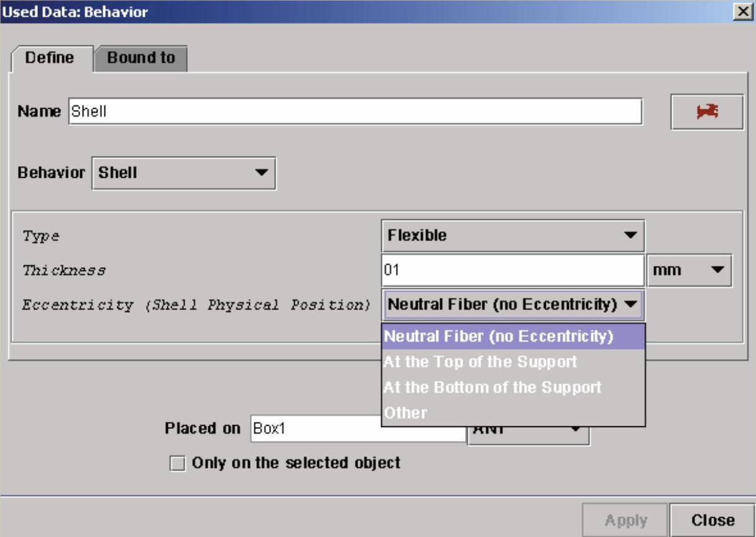Open the Behavior dropdown showing Shell
Image resolution: width=756 pixels, height=537 pixels.
[x=183, y=173]
